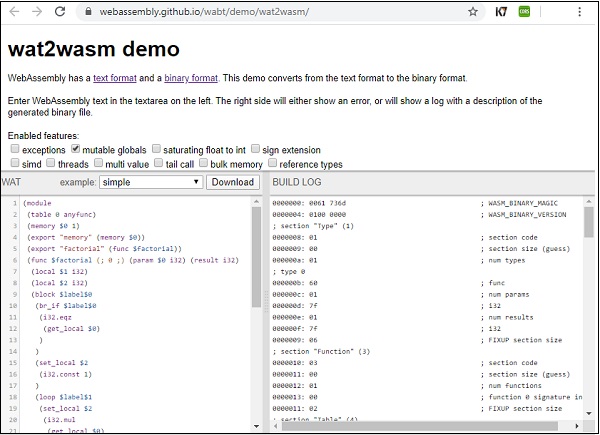Reload the wat2wasm demo page
This screenshot has width=600, height=435.
click(x=60, y=11)
